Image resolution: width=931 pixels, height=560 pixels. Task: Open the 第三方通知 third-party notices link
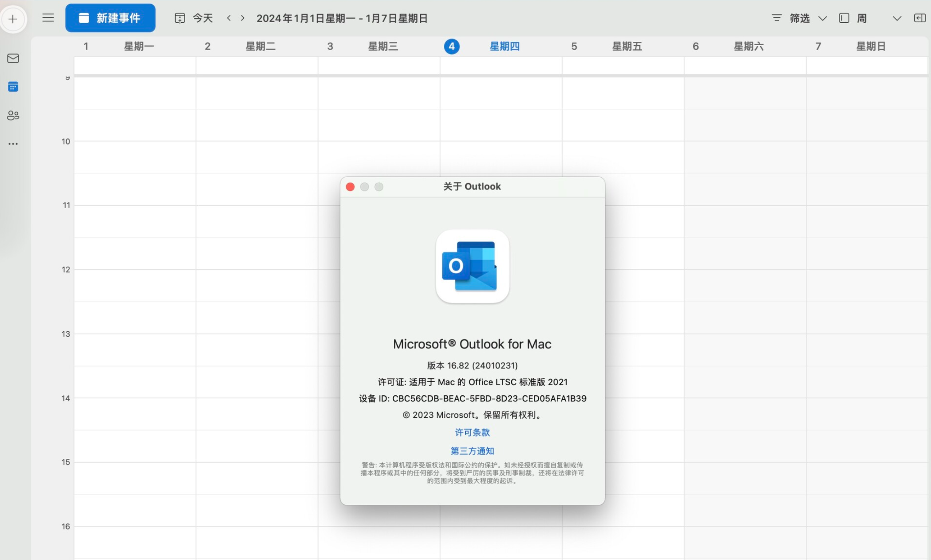(x=472, y=451)
